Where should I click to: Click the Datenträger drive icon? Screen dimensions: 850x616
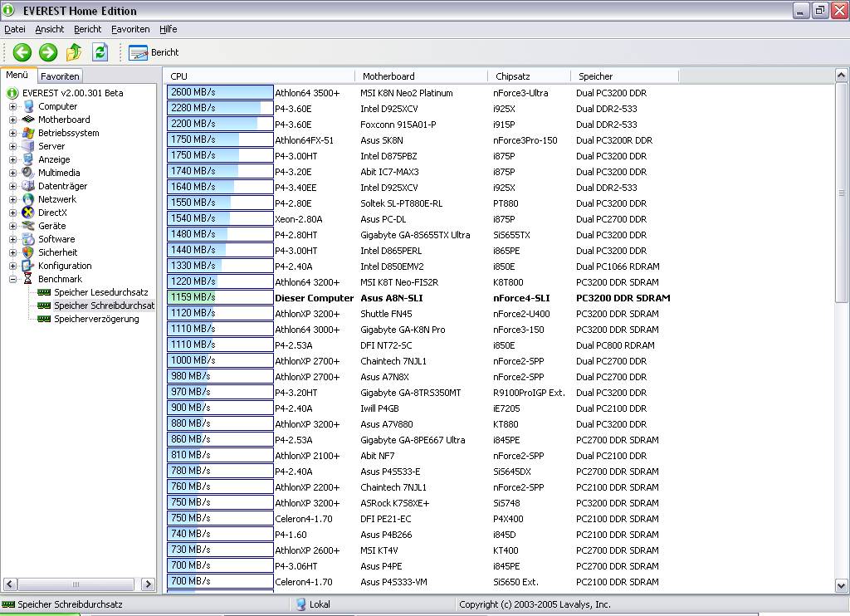[x=28, y=186]
